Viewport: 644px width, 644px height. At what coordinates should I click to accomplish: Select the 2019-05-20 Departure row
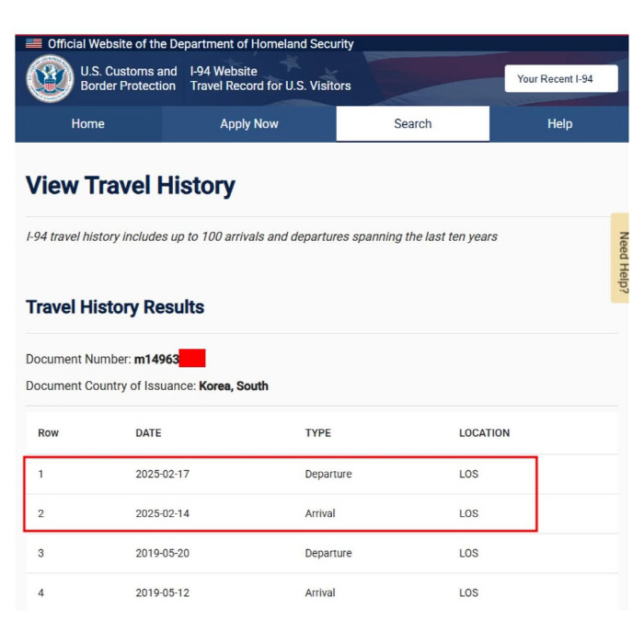click(x=322, y=553)
